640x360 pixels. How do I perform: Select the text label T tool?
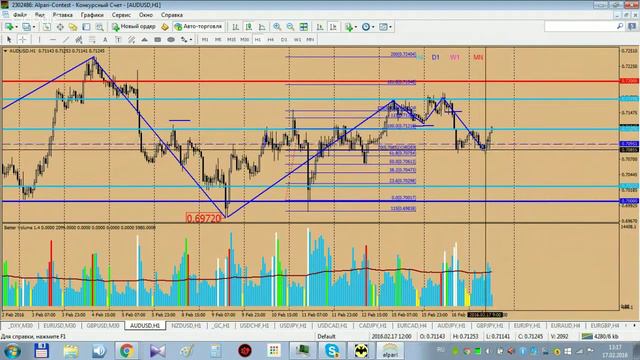(x=118, y=40)
